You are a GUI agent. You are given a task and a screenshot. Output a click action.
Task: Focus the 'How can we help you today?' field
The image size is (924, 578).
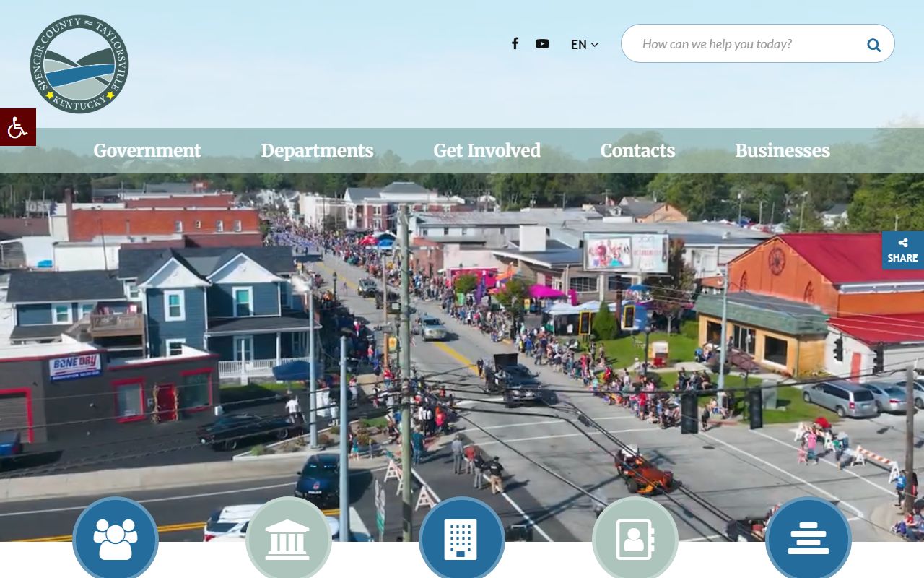[x=744, y=44]
